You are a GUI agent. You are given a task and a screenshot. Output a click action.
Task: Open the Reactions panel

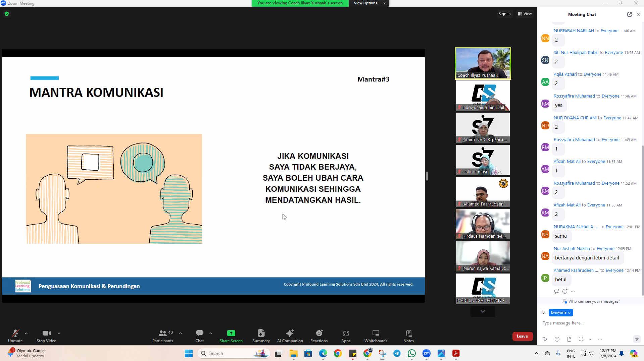[318, 336]
